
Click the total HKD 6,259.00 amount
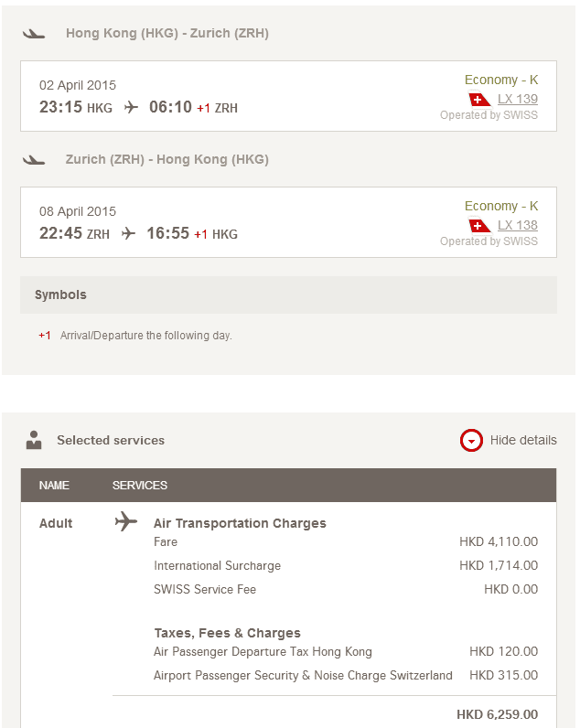click(497, 714)
